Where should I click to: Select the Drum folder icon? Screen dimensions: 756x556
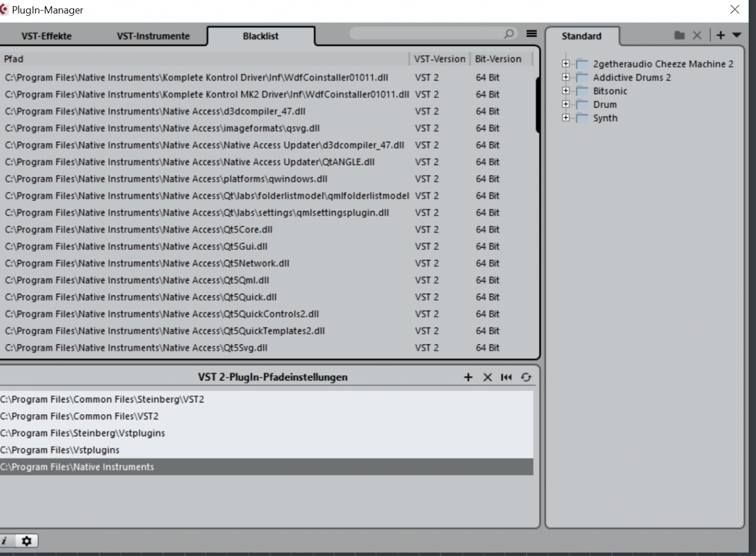pos(583,105)
